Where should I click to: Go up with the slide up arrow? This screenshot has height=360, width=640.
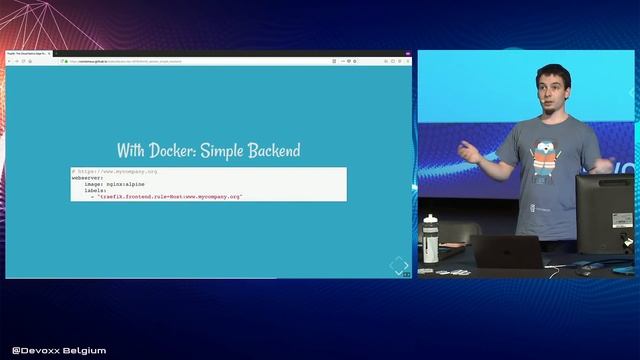[x=399, y=258]
